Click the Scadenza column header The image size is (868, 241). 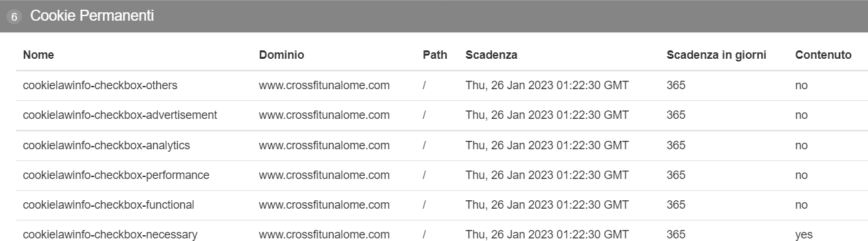click(x=491, y=55)
